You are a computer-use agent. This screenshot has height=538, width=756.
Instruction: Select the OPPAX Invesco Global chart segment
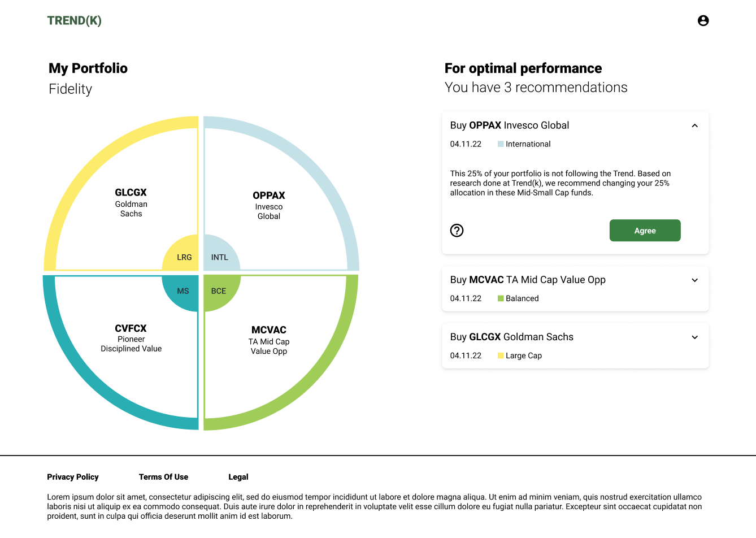click(x=269, y=205)
